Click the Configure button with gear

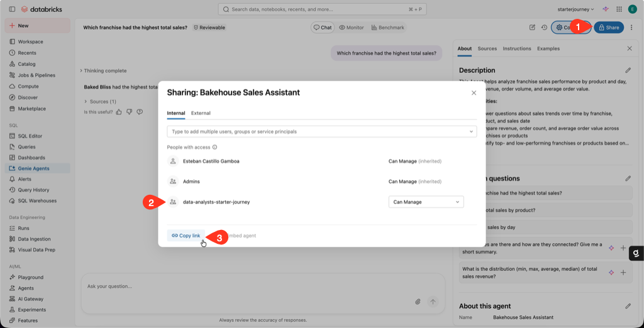[571, 28]
